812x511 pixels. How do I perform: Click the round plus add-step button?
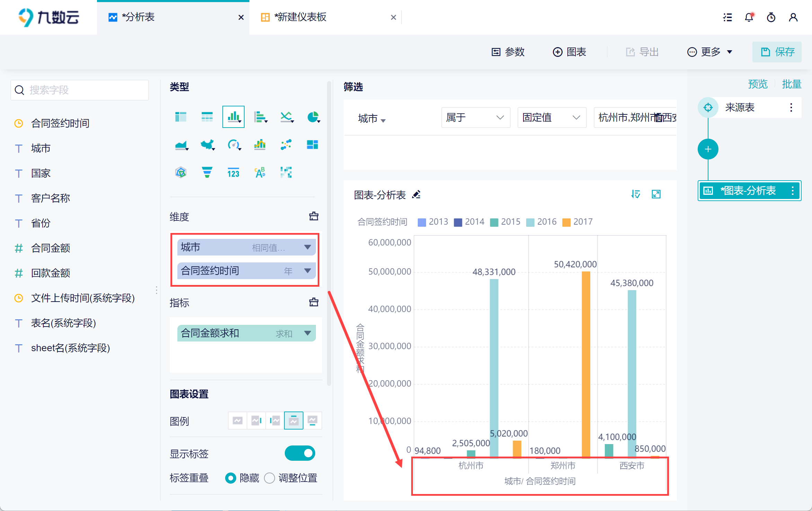coord(708,149)
